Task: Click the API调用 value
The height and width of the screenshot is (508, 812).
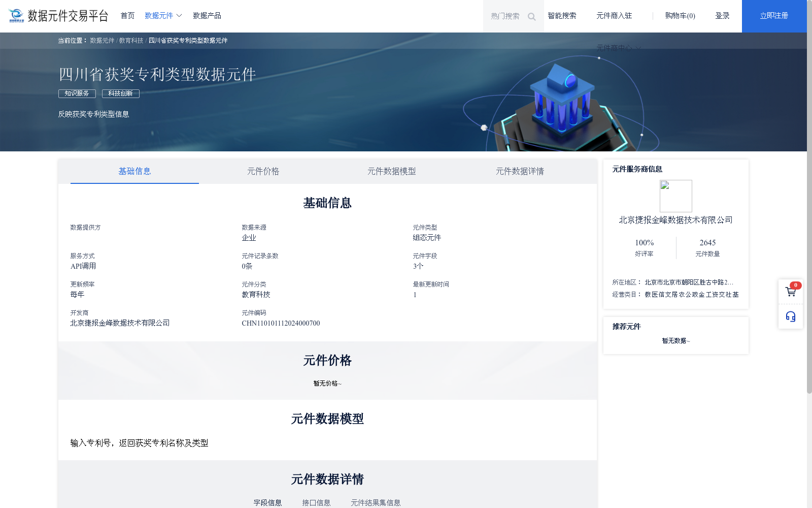Action: [x=83, y=266]
